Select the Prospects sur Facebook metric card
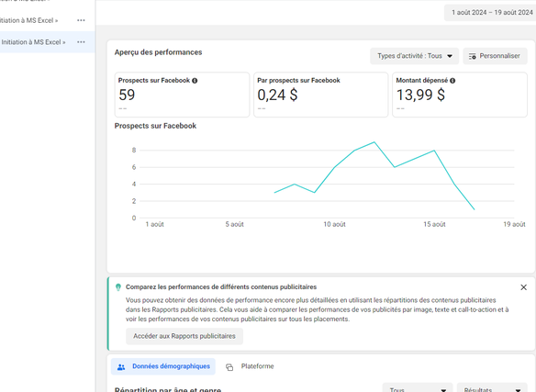This screenshot has height=392, width=536. point(182,95)
